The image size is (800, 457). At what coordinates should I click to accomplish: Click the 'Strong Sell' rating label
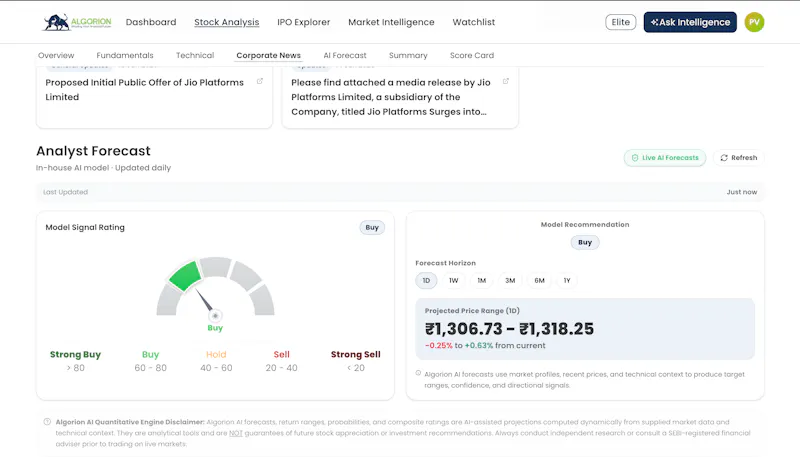click(x=356, y=354)
